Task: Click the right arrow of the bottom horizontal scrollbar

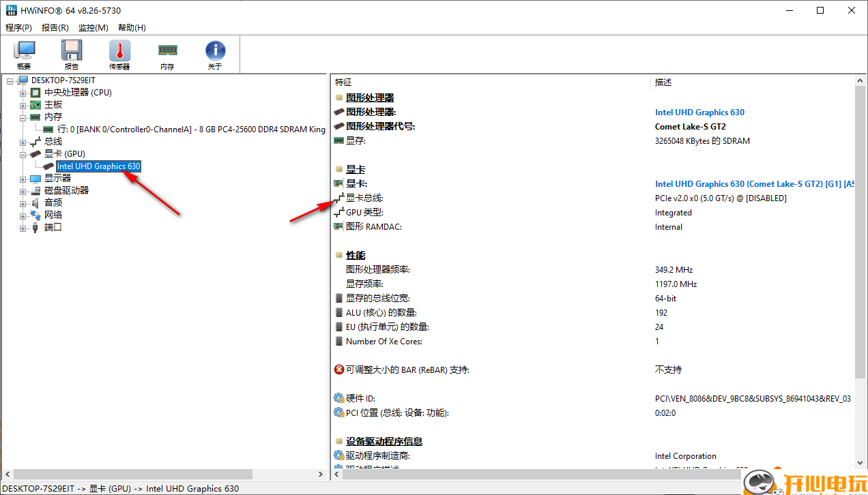Action: point(321,474)
